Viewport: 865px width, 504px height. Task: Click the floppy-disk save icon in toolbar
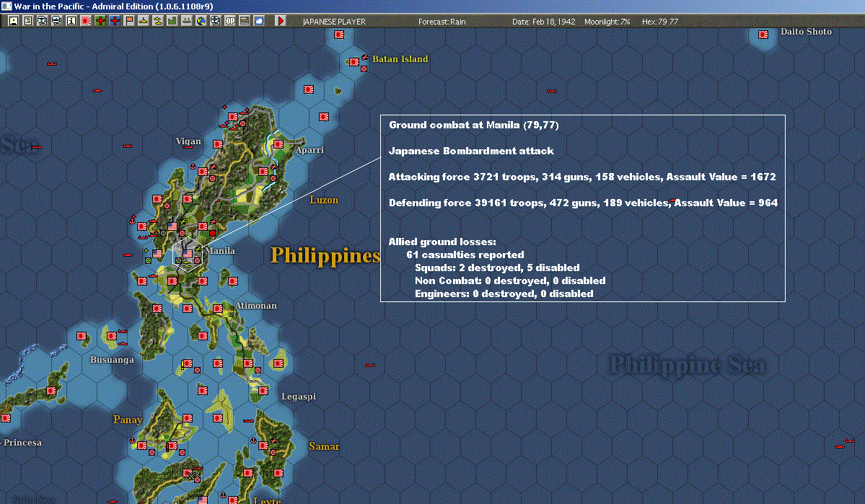13,21
